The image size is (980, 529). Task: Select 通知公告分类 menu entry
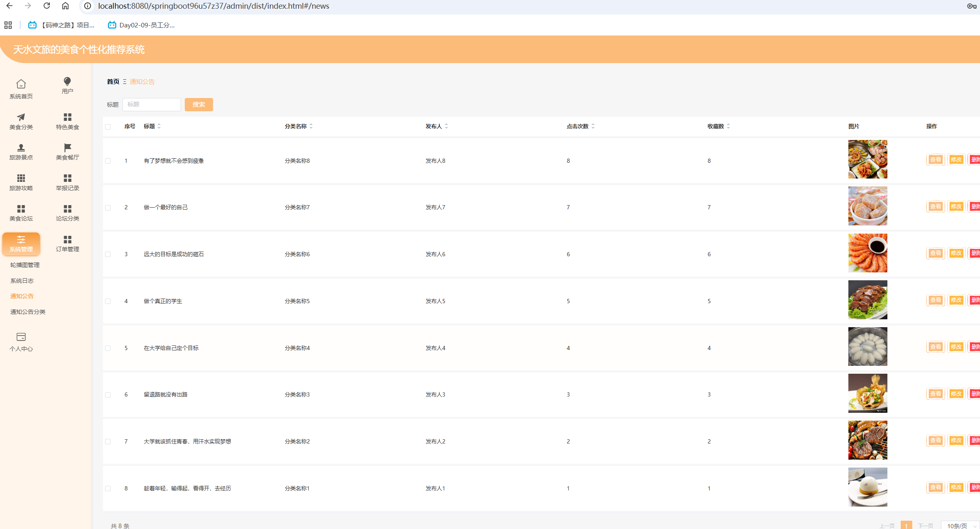click(x=28, y=312)
